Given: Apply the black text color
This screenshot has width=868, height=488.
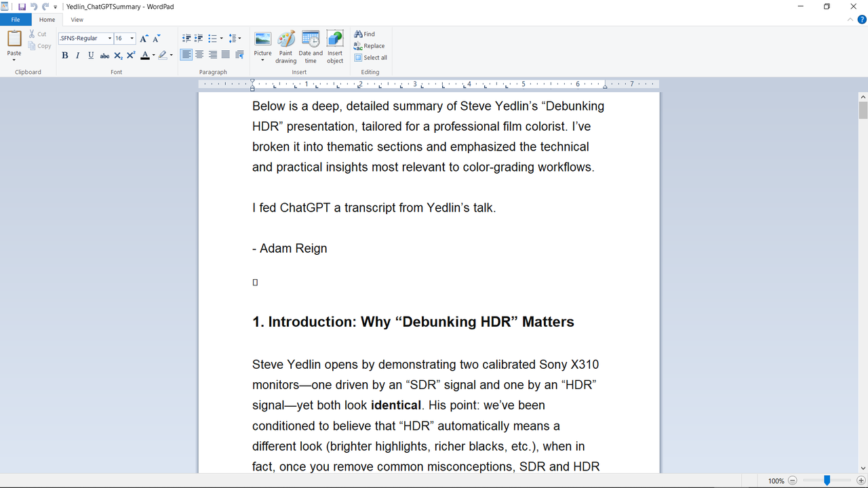Looking at the screenshot, I should coord(144,56).
